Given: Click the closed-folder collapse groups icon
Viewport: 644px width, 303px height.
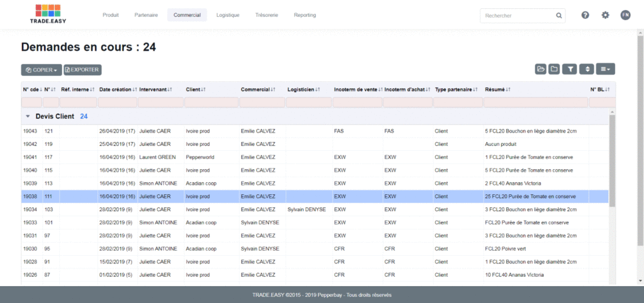Looking at the screenshot, I should pos(554,69).
